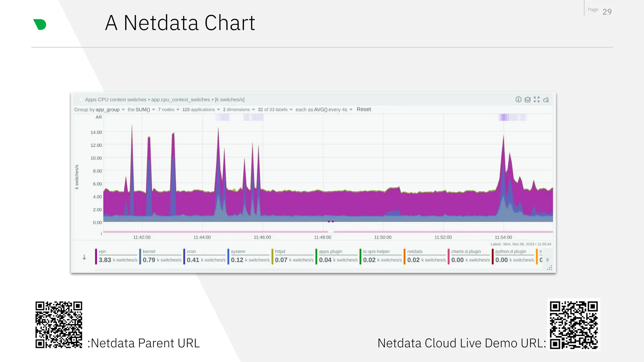Click the AR anomaly rate label
The height and width of the screenshot is (362, 644).
tap(99, 117)
